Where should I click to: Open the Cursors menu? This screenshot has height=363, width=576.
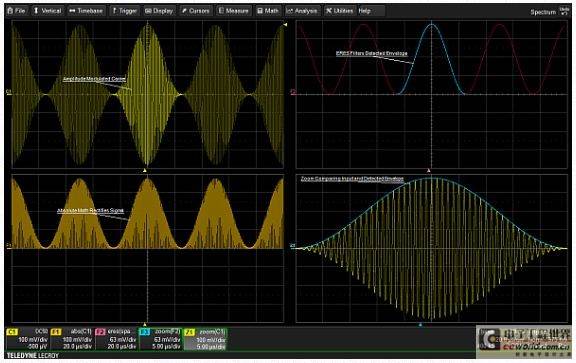(x=195, y=11)
